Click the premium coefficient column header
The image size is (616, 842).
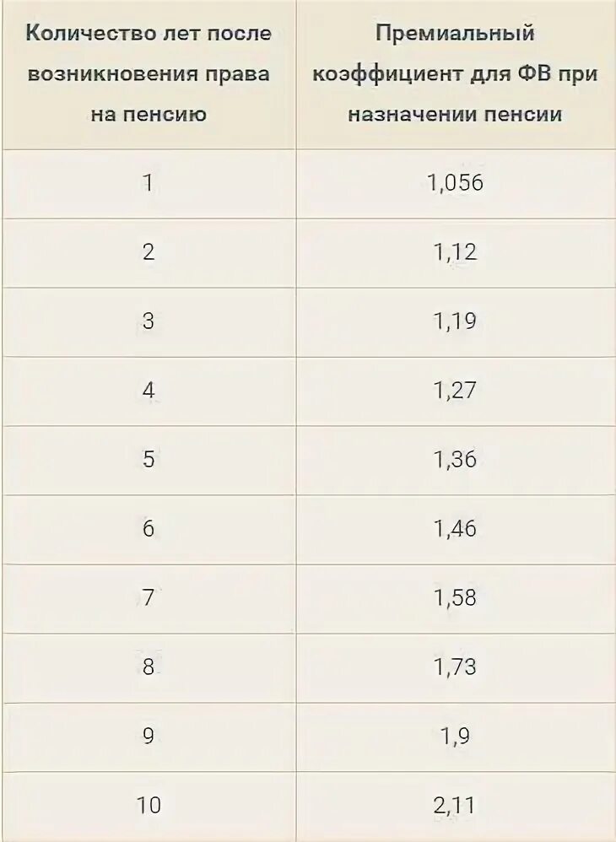[456, 74]
